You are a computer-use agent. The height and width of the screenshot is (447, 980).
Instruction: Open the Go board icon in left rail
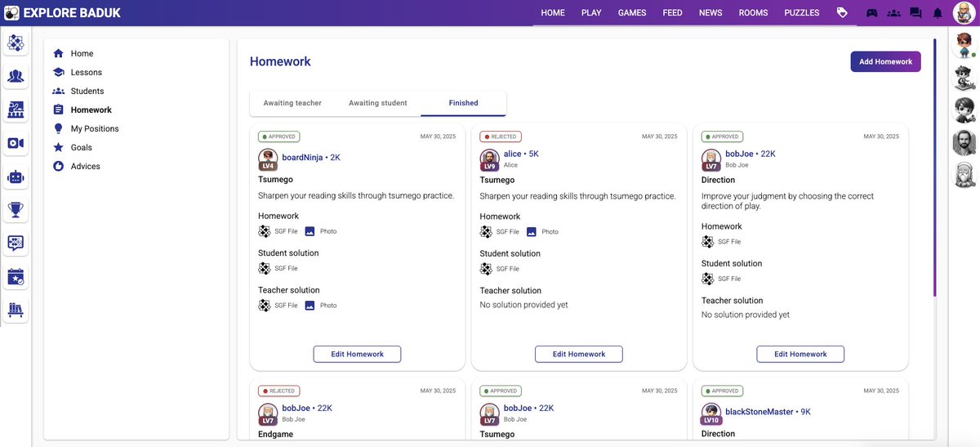pos(16,43)
